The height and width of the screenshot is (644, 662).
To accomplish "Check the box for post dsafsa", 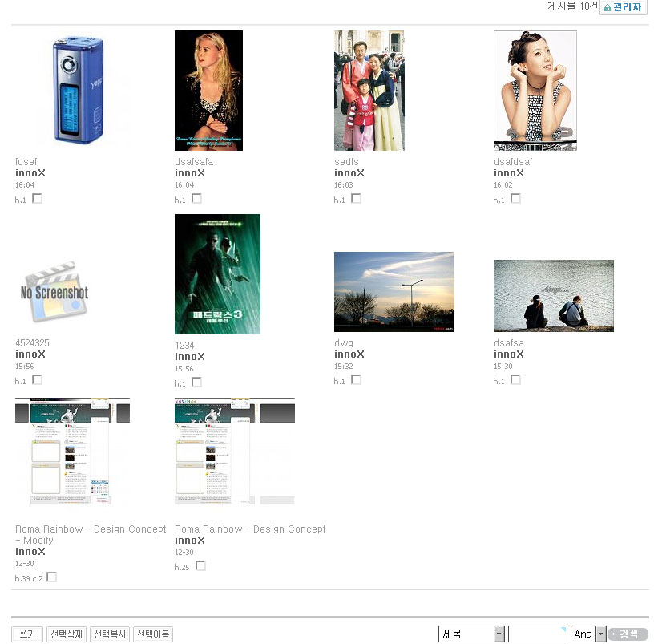I will 516,379.
